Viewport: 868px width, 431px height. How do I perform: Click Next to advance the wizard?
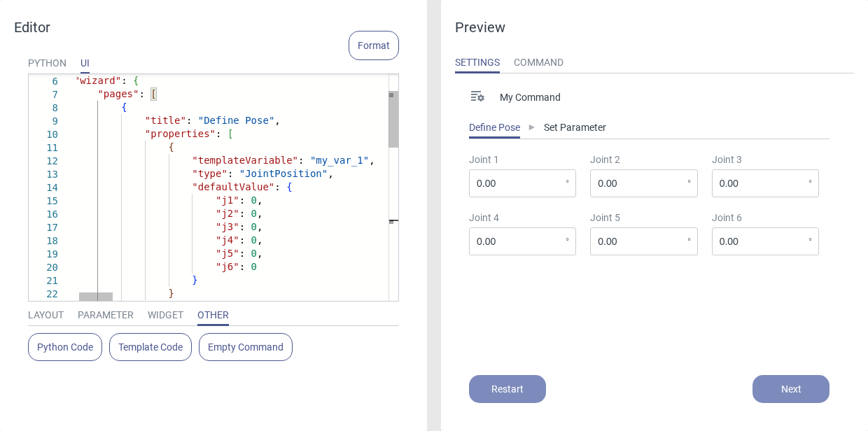pos(790,389)
